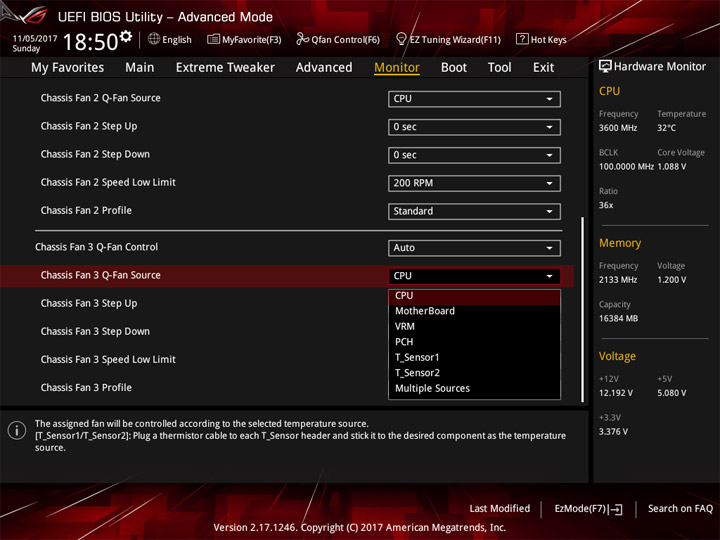Click the 36x ratio value
Image resolution: width=720 pixels, height=540 pixels.
tap(606, 205)
